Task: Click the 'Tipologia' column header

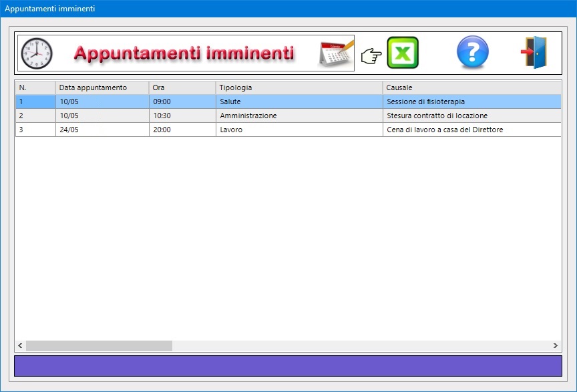Action: (299, 87)
